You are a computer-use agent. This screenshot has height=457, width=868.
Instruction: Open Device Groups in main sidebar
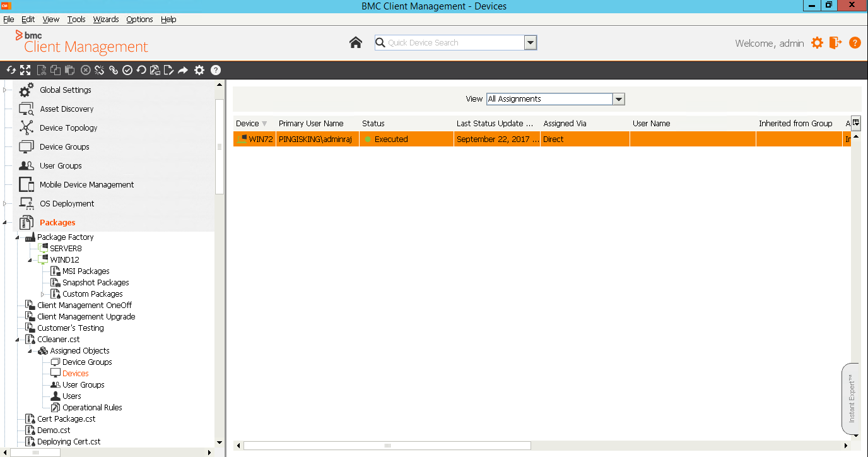point(64,147)
